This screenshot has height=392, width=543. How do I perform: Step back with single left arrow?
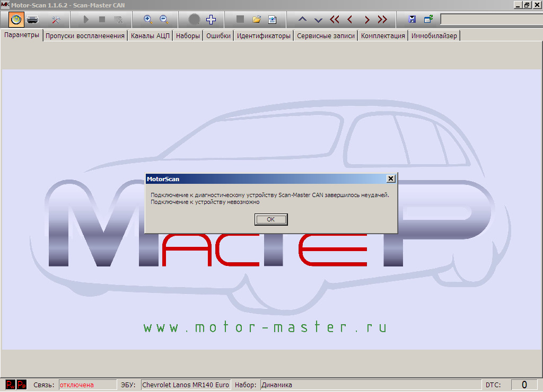(x=350, y=20)
